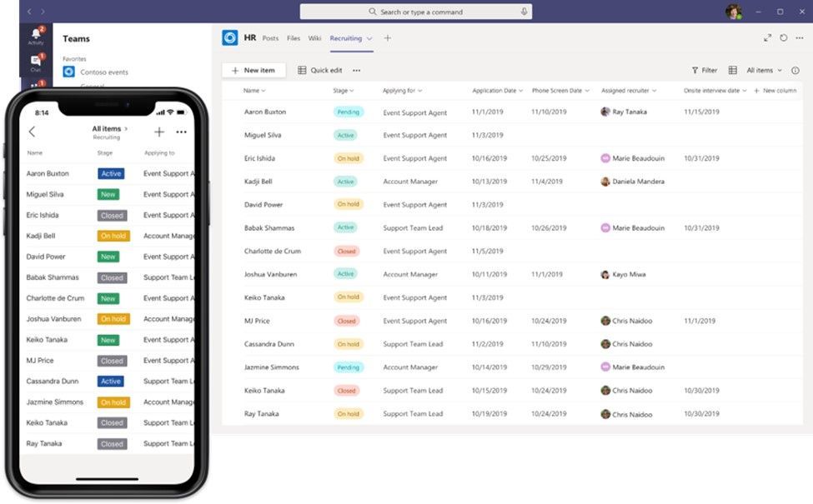Add a new tab with plus icon
The image size is (813, 504).
[387, 37]
